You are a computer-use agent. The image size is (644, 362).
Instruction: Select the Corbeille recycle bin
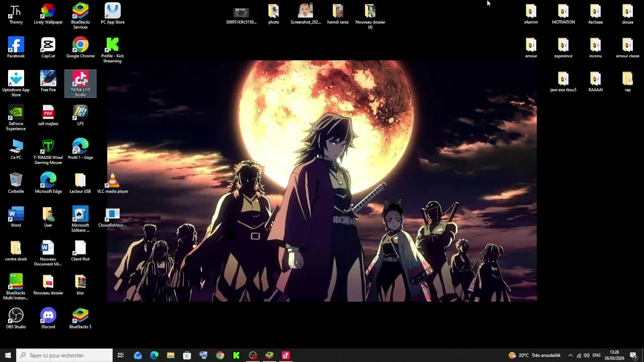point(16,183)
